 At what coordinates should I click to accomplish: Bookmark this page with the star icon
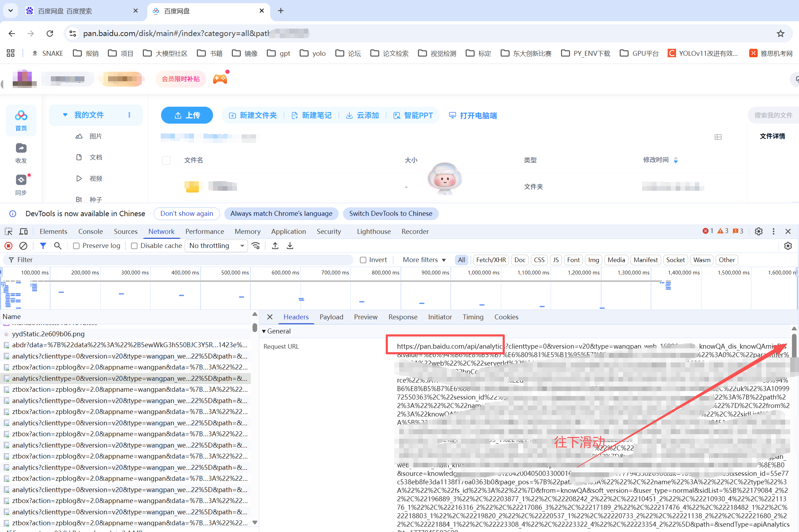coord(780,34)
